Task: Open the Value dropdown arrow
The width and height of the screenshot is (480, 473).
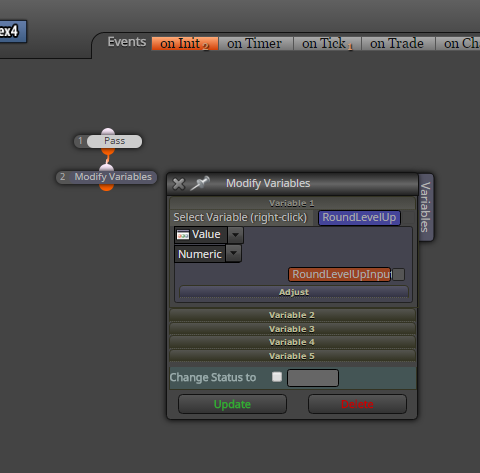Action: [235, 235]
